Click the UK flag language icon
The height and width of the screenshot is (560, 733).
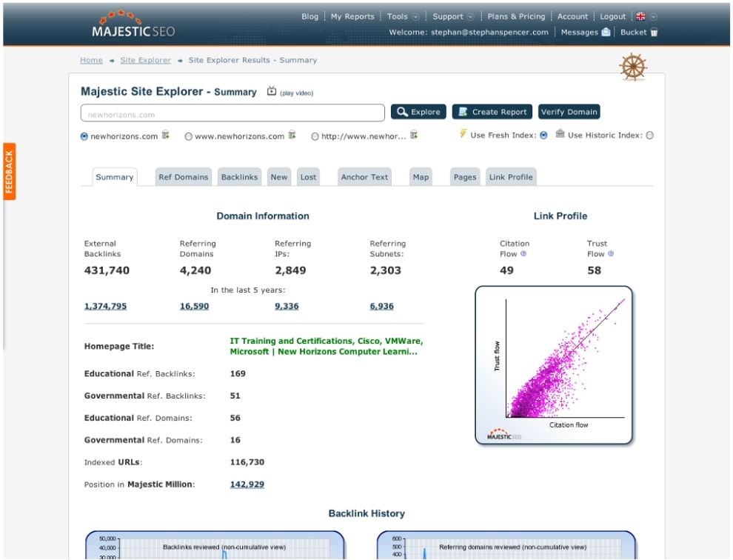tap(640, 16)
